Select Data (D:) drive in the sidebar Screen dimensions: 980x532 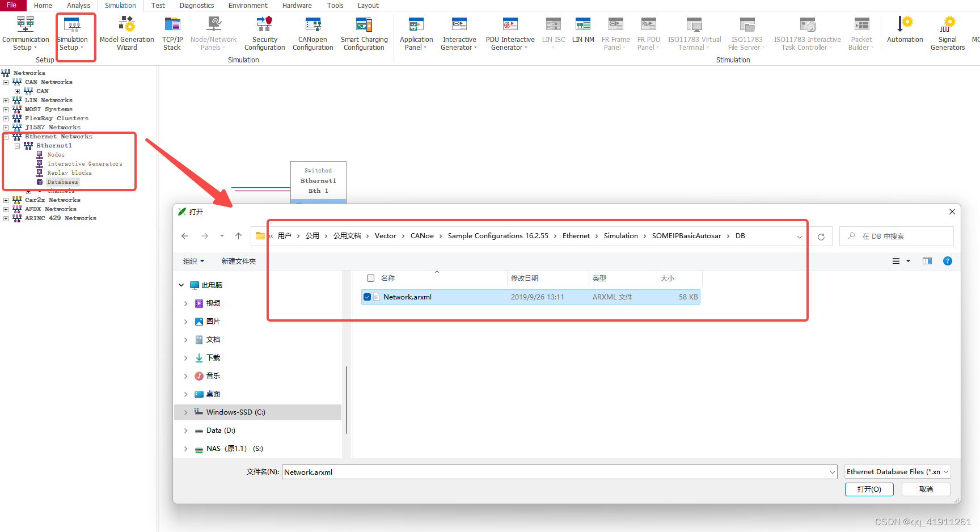pyautogui.click(x=221, y=430)
